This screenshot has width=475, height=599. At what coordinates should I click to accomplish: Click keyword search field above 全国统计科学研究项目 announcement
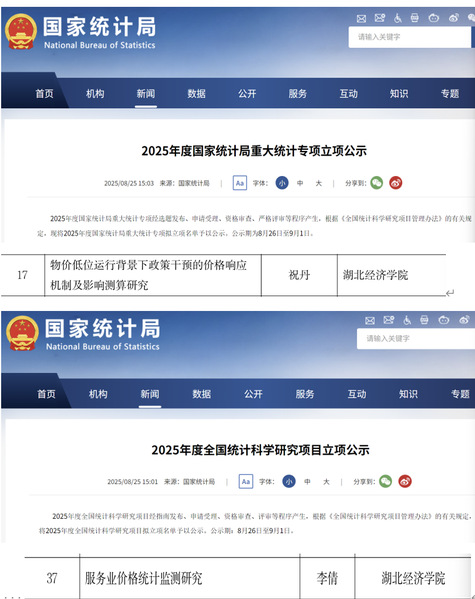click(416, 338)
